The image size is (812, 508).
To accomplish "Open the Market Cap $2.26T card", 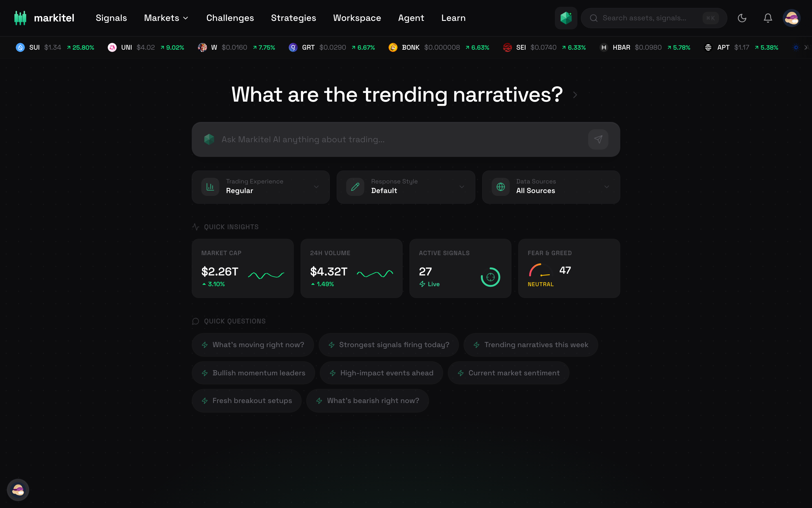I will tap(242, 268).
